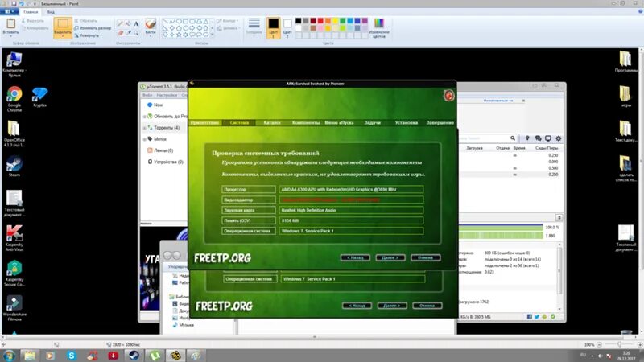Screen dimensions: 644x362
Task: Open the Select (Выделить) dropdown arrow
Action: pyautogui.click(x=63, y=35)
